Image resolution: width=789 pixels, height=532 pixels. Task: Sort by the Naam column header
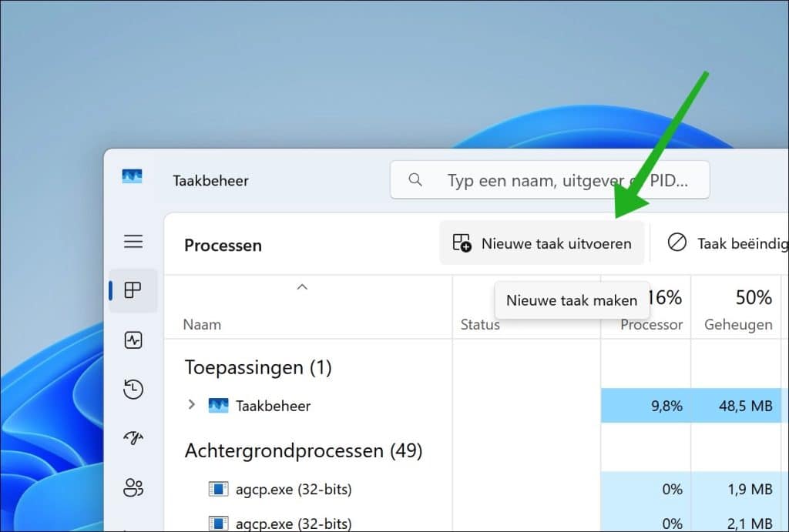coord(202,325)
